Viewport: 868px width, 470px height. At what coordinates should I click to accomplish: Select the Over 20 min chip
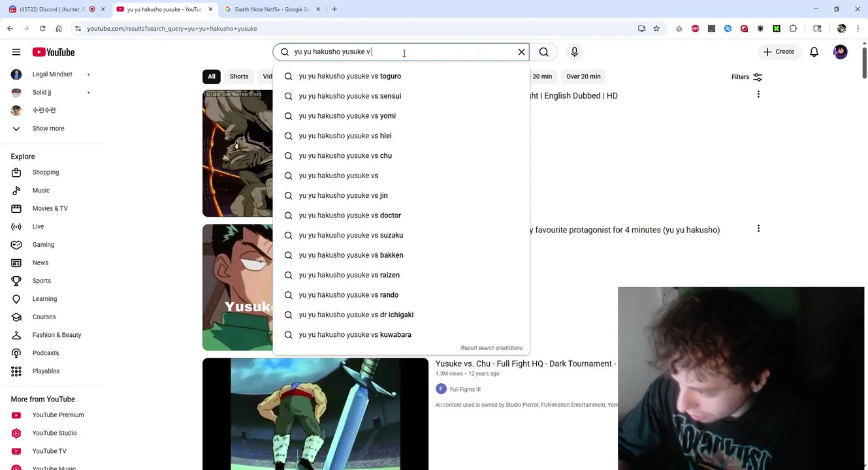pyautogui.click(x=583, y=76)
